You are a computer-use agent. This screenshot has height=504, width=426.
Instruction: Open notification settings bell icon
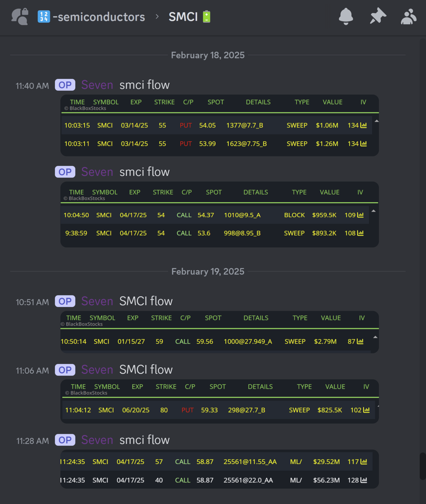coord(346,16)
